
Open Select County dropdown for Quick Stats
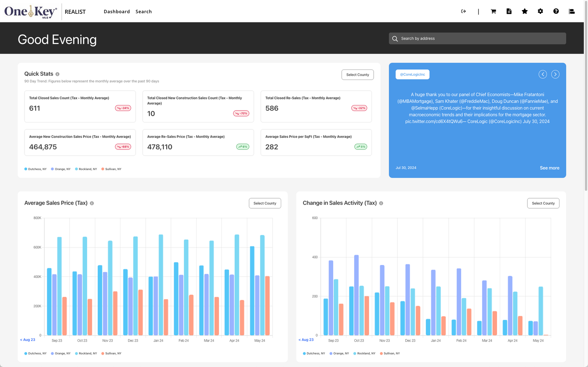357,74
